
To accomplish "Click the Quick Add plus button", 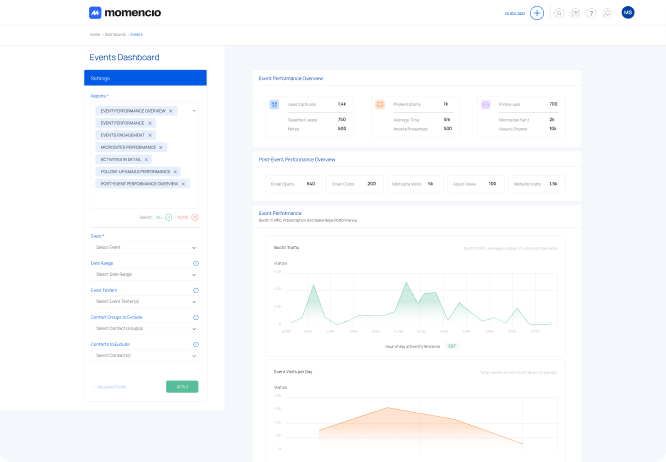I will click(x=537, y=13).
